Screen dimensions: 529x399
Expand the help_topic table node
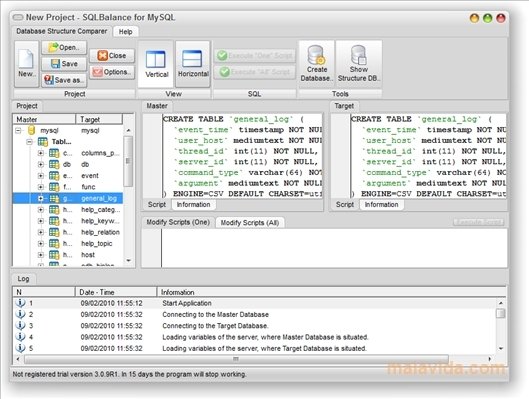pos(40,244)
